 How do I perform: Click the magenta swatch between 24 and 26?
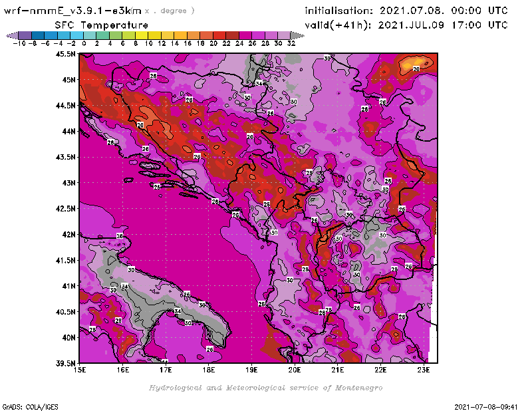245,35
